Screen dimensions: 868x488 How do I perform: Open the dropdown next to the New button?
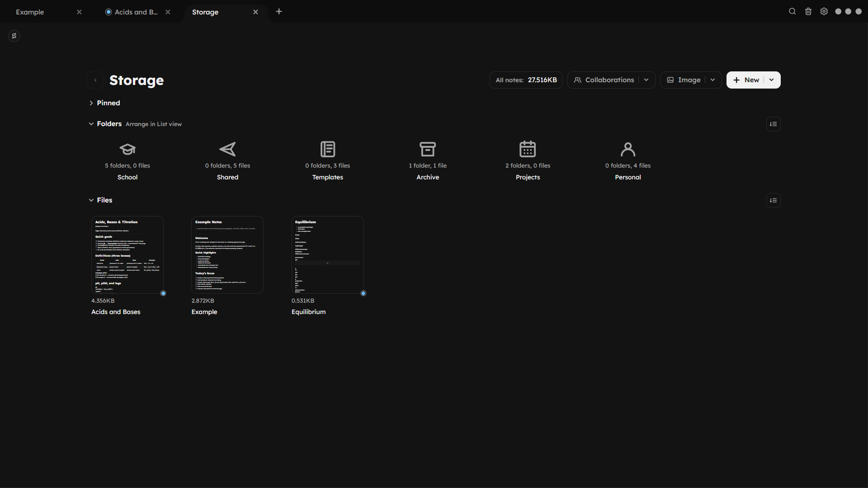pyautogui.click(x=771, y=80)
